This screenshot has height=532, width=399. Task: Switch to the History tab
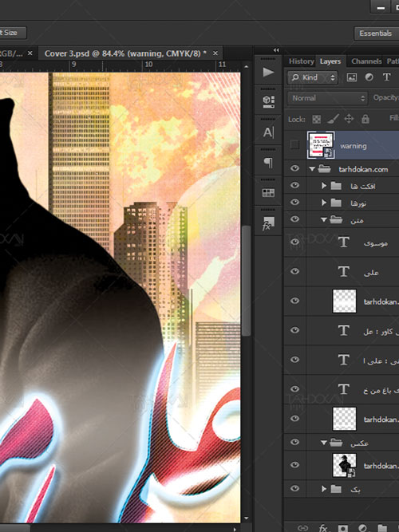point(301,61)
